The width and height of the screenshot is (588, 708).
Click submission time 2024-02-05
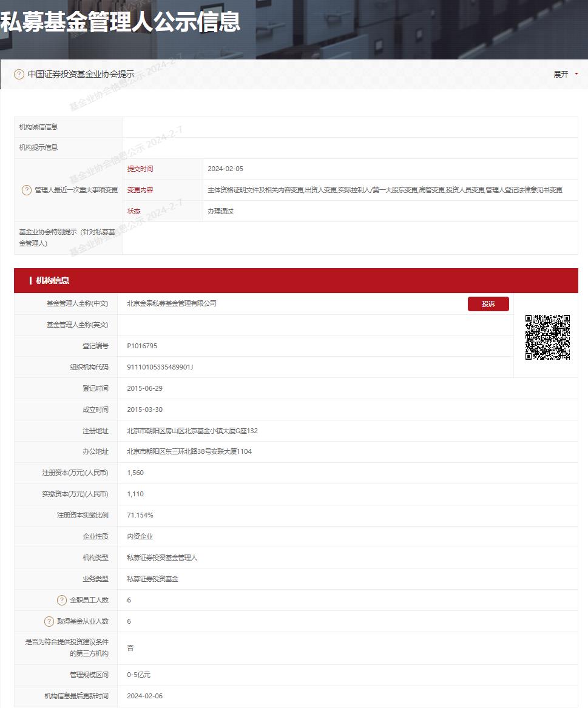pos(225,169)
